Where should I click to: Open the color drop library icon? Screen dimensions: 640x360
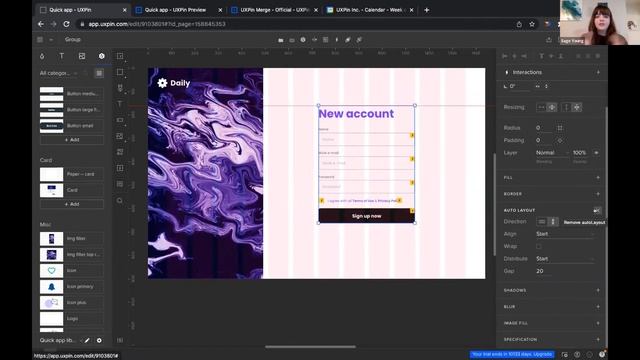point(42,56)
